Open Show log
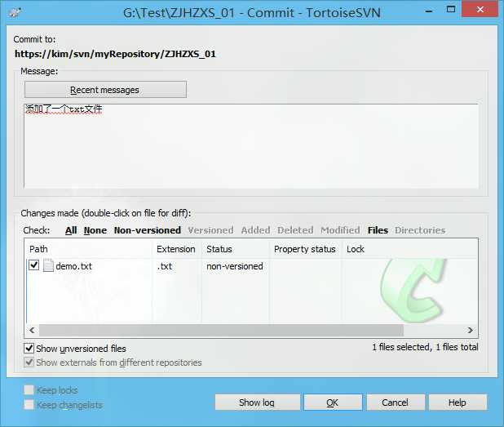Viewport: 504px width, 427px height. tap(257, 403)
